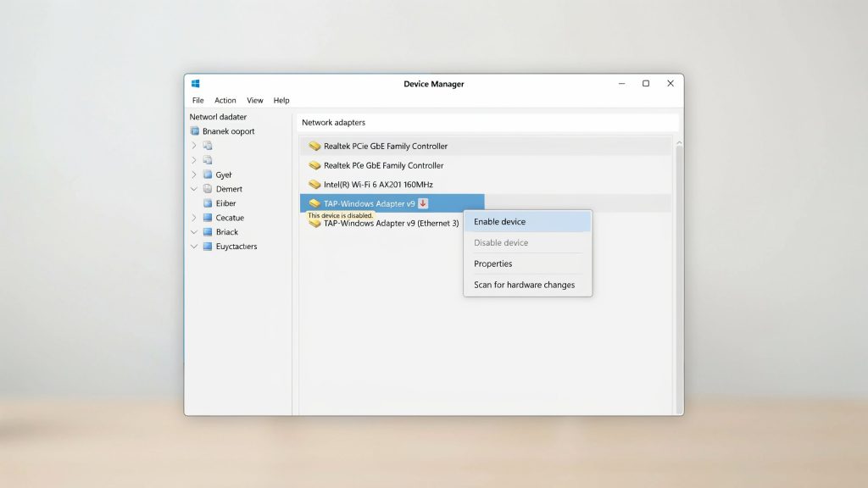The image size is (868, 488).
Task: Click the Gyel tree node icon
Action: click(x=208, y=175)
